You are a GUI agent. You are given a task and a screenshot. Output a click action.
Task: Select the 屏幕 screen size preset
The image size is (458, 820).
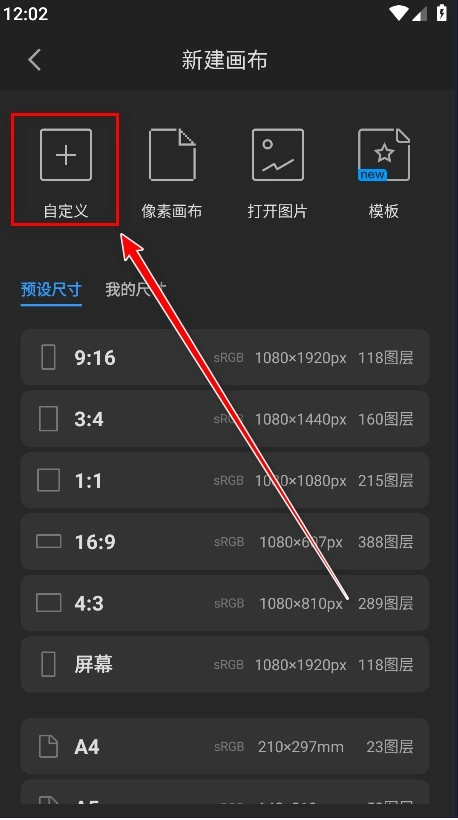coord(225,665)
